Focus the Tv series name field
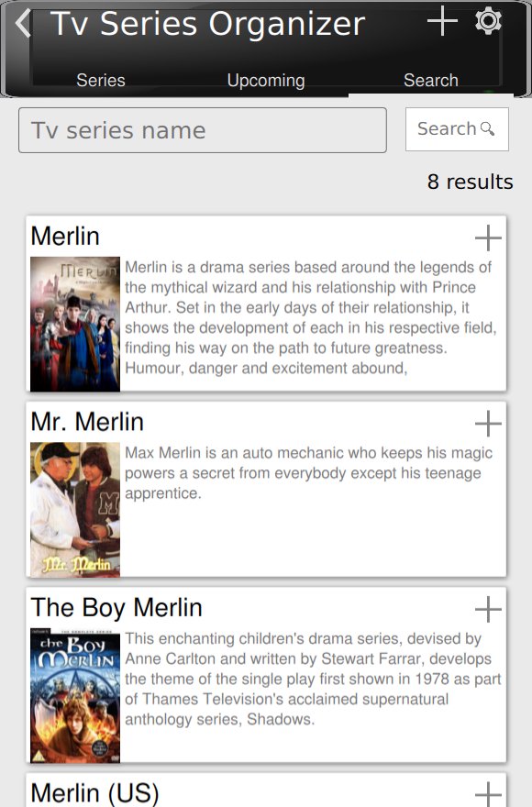Viewport: 532px width, 807px height. 203,130
